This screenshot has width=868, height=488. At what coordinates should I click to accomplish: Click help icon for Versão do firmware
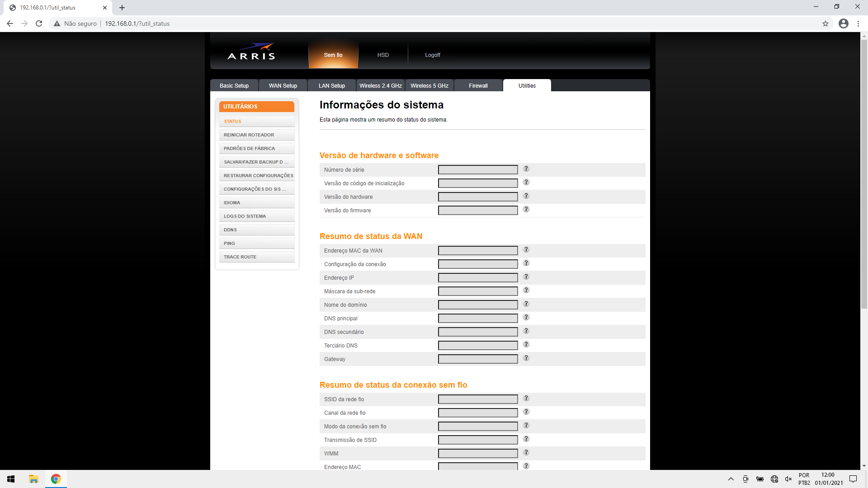click(x=526, y=209)
